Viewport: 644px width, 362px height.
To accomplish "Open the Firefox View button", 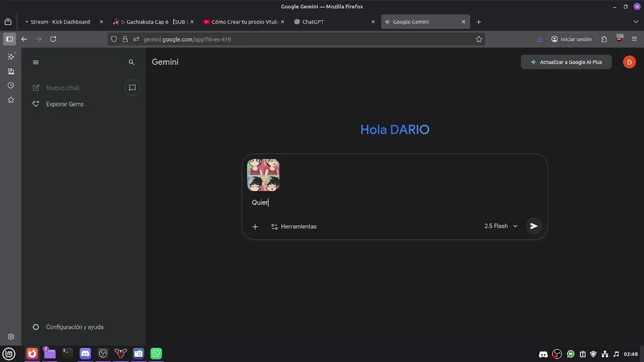I will point(8,22).
